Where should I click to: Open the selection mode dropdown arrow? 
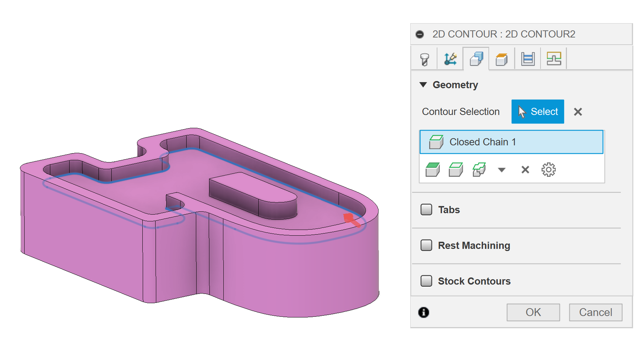click(502, 170)
